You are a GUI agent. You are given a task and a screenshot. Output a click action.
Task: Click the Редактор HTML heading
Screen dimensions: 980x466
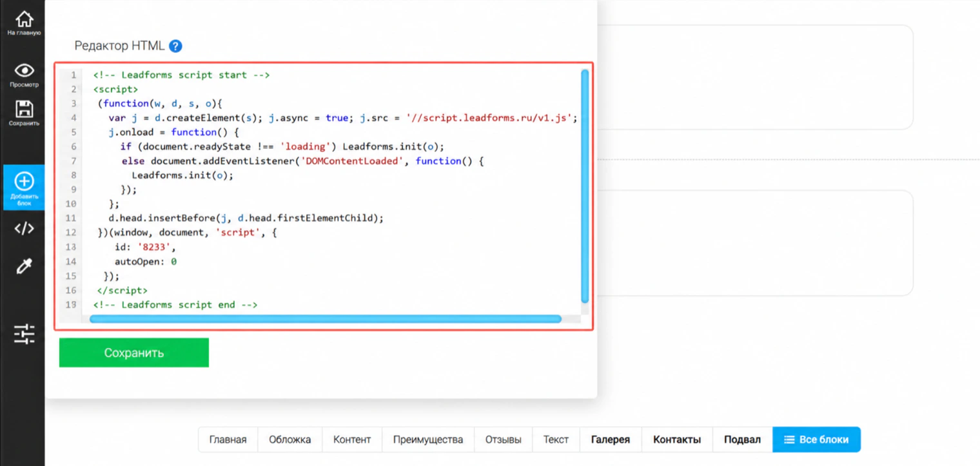tap(119, 46)
